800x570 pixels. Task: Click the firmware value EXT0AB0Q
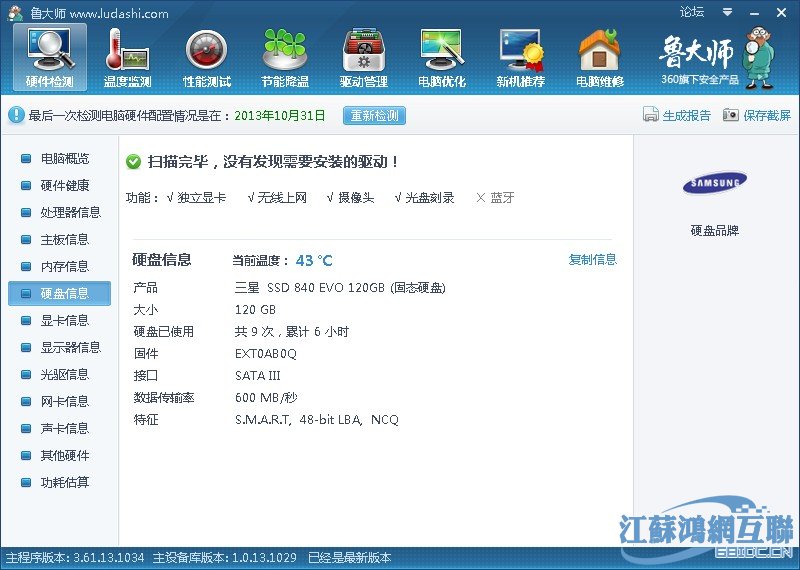pyautogui.click(x=265, y=354)
